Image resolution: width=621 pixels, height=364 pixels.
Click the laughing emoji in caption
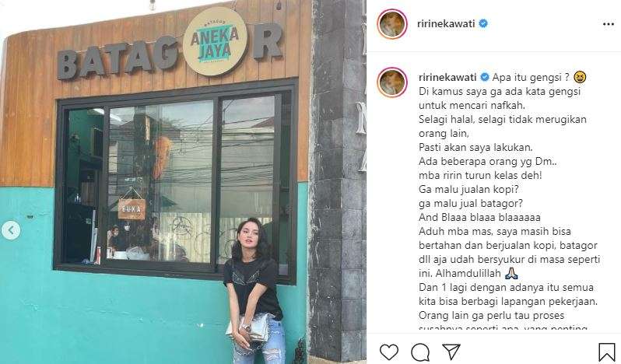tap(580, 77)
